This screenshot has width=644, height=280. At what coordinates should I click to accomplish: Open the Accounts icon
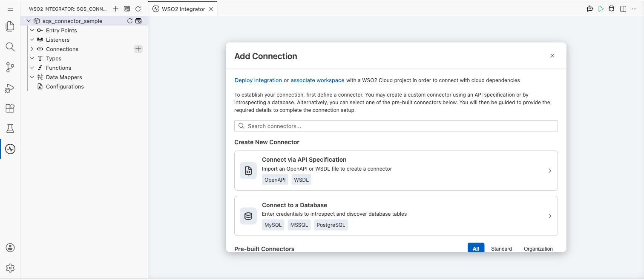(10, 248)
